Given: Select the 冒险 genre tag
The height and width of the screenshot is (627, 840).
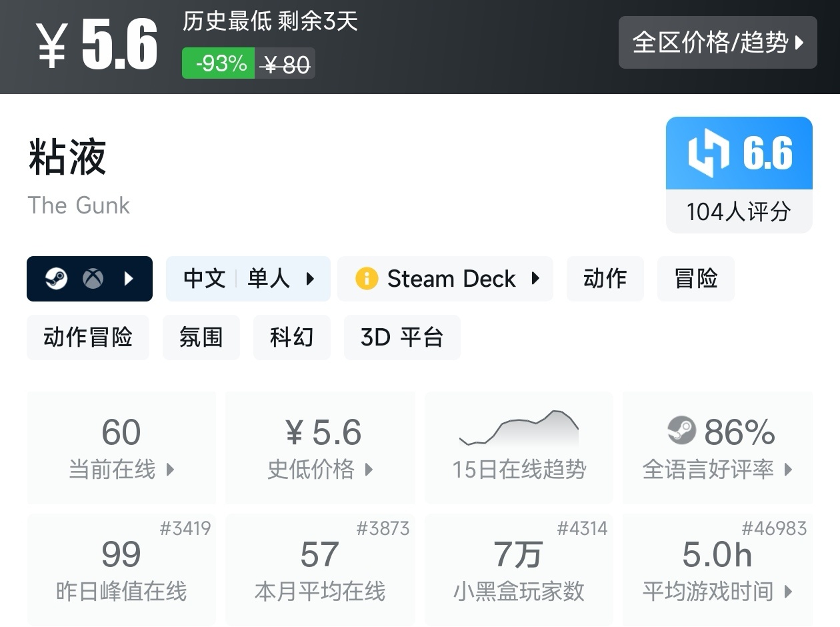Looking at the screenshot, I should point(695,278).
